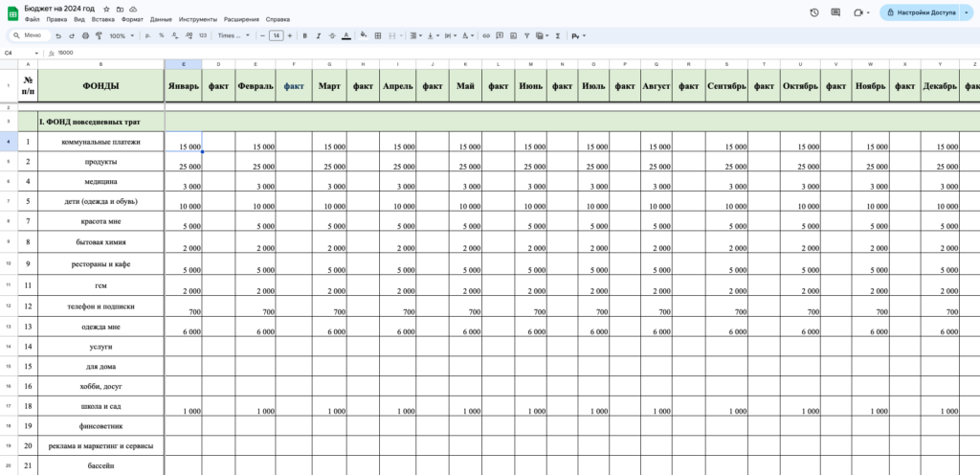The height and width of the screenshot is (475, 980).
Task: Click the undo arrow icon
Action: [58, 35]
